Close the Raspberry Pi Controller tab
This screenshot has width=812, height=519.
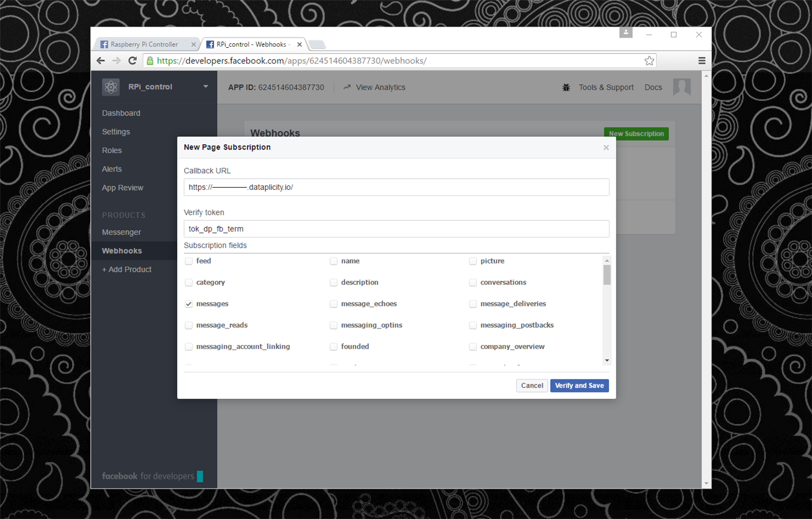(193, 44)
